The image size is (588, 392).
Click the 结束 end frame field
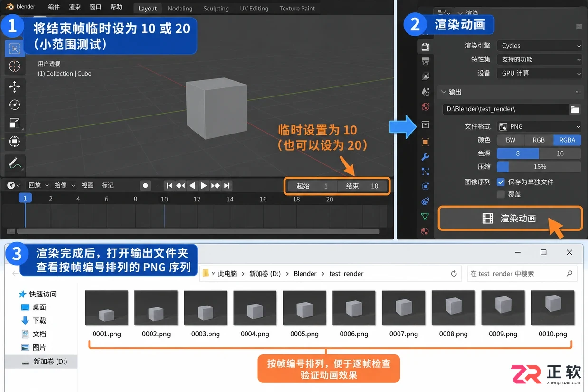[x=362, y=186]
